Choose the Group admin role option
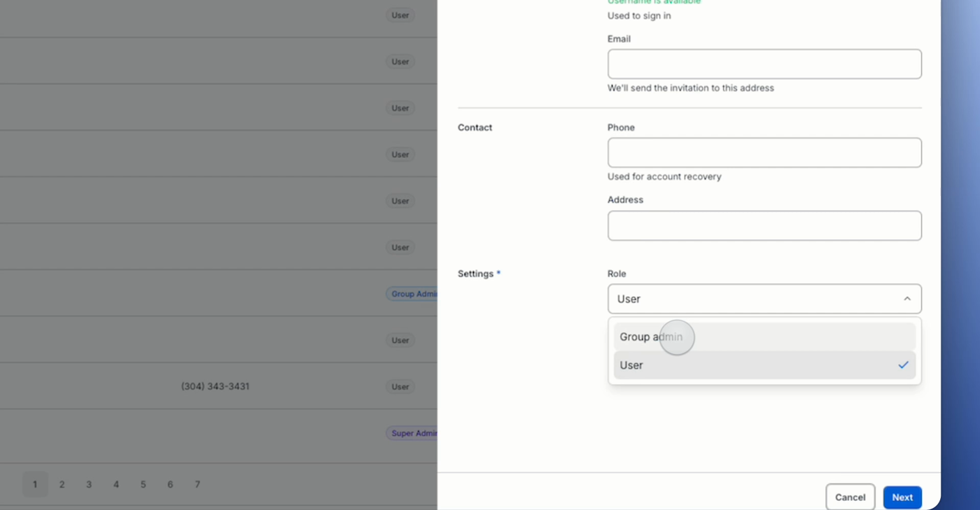 (764, 337)
